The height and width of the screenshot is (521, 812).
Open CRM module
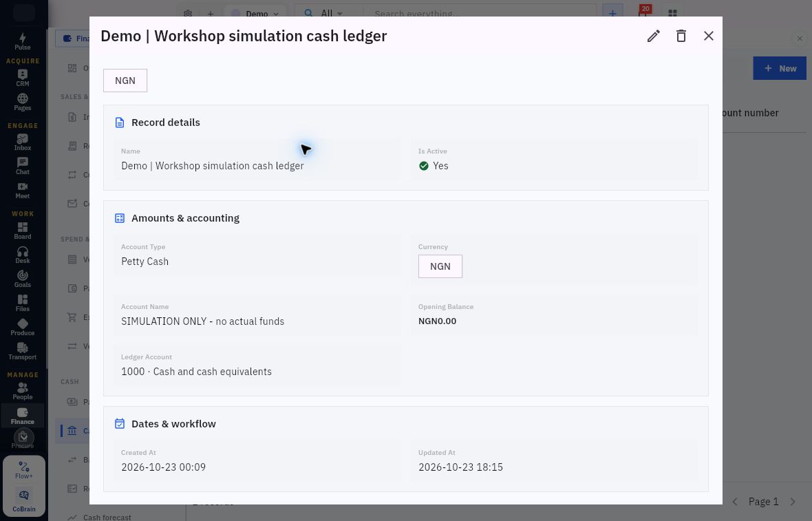tap(22, 78)
